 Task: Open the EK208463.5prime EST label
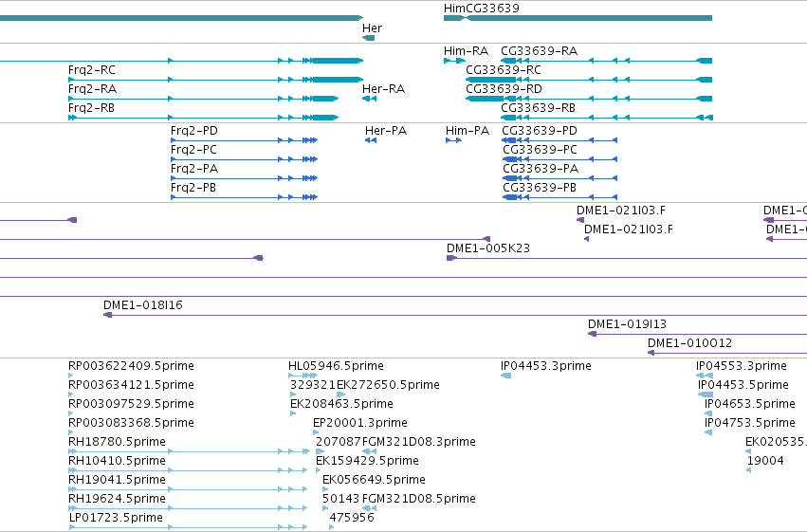tap(341, 404)
